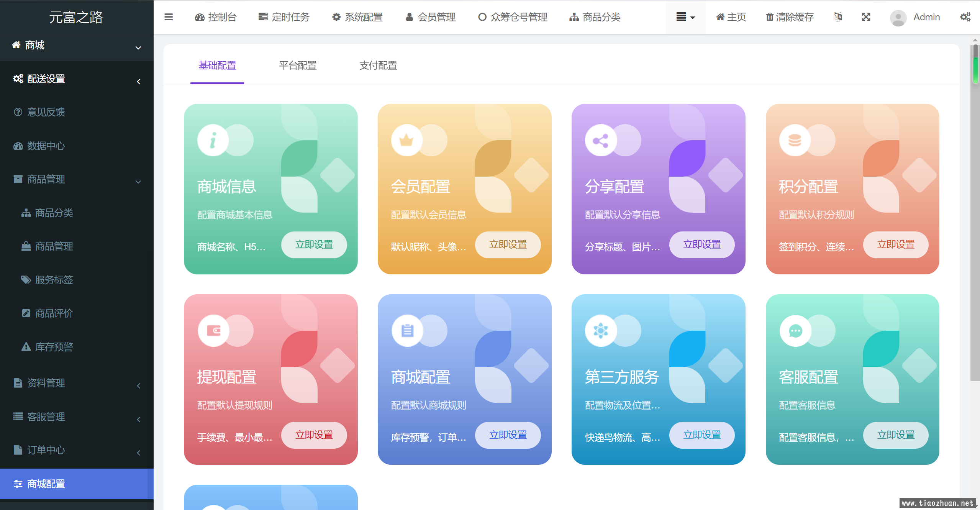The width and height of the screenshot is (980, 510).
Task: Click the gears icon beside 配送设置
Action: [x=18, y=79]
